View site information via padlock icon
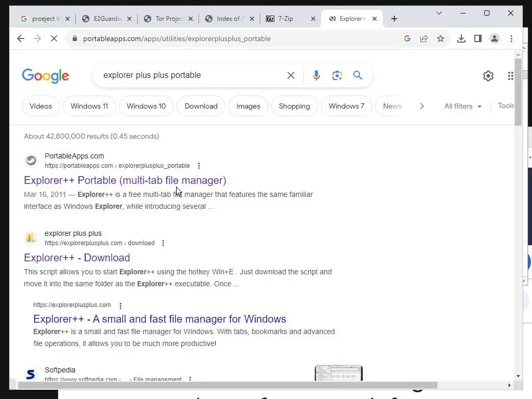 (x=75, y=38)
